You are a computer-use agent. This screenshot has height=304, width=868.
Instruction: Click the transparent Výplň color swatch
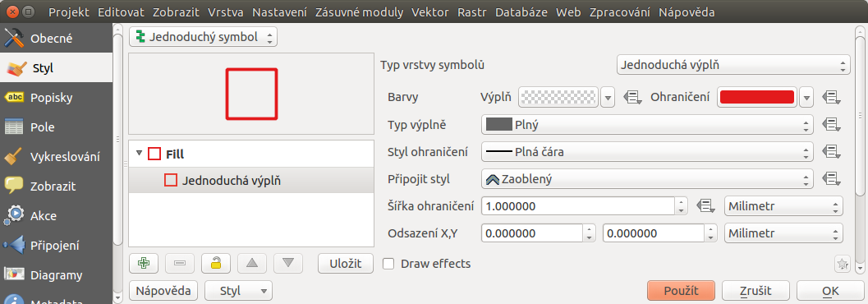click(559, 98)
